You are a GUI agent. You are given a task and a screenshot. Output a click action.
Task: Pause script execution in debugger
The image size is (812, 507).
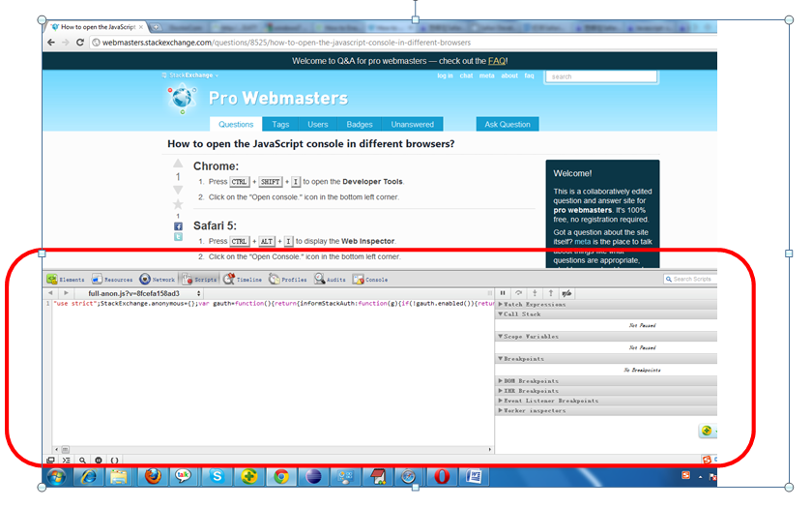[503, 293]
